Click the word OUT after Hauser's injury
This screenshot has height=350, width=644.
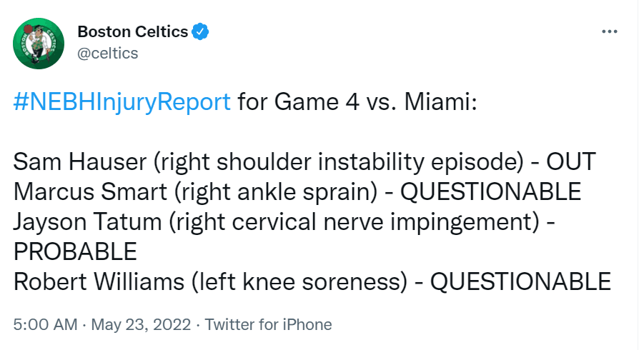click(571, 161)
